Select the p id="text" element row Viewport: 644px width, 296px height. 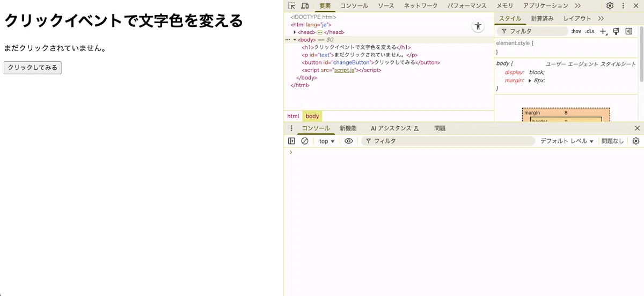pyautogui.click(x=389, y=55)
